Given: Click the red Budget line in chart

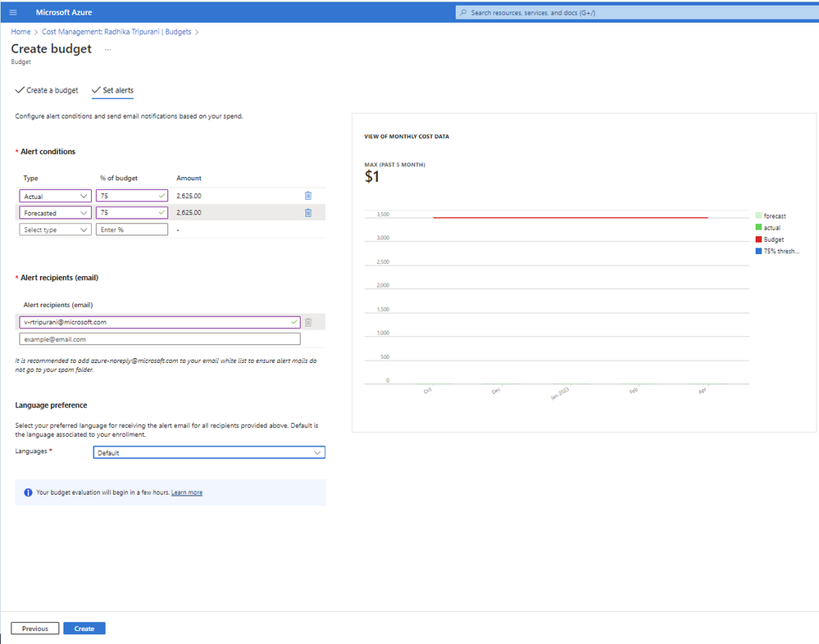Looking at the screenshot, I should click(x=571, y=218).
